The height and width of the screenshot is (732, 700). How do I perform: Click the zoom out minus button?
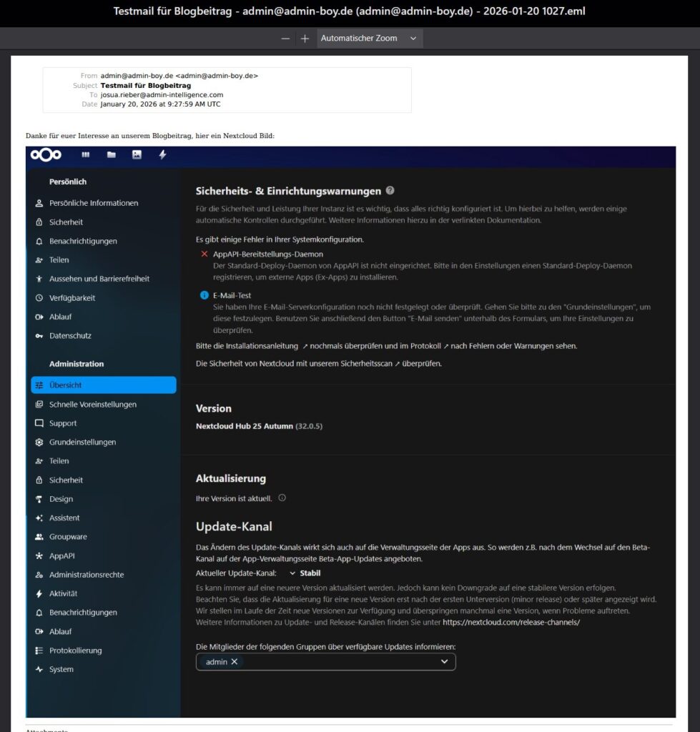(x=285, y=38)
